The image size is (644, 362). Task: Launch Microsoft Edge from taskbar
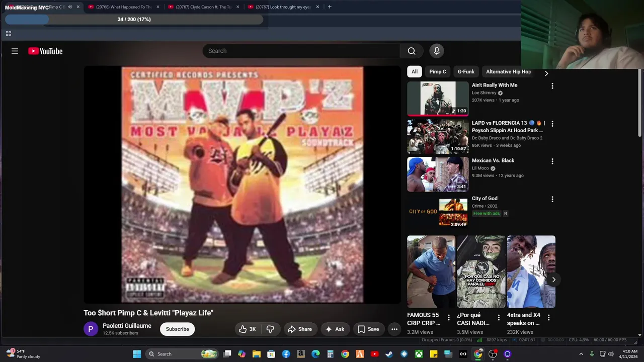click(x=315, y=354)
